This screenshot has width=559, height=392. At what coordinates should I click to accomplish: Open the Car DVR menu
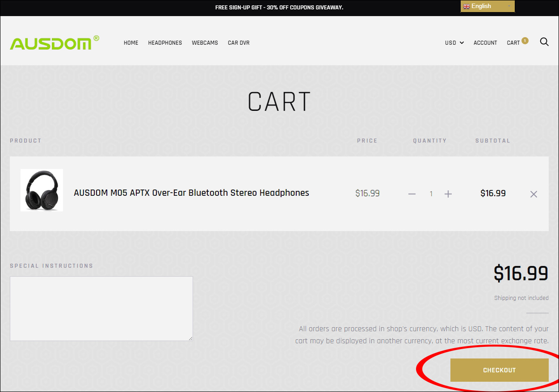239,43
